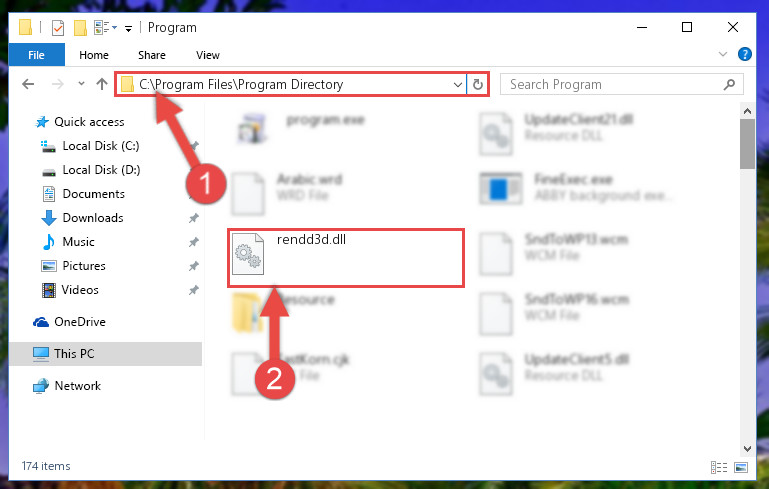Click inside the Search Program box
Screen dimensions: 769x489
point(612,84)
